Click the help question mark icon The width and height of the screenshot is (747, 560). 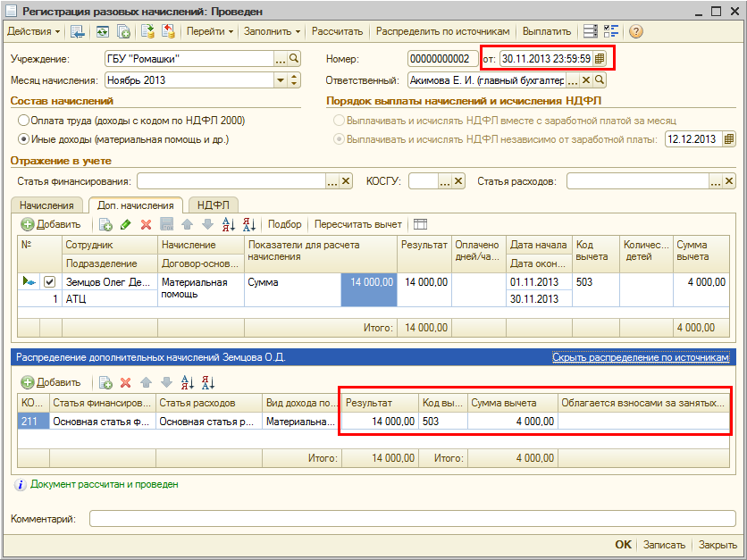[x=636, y=31]
